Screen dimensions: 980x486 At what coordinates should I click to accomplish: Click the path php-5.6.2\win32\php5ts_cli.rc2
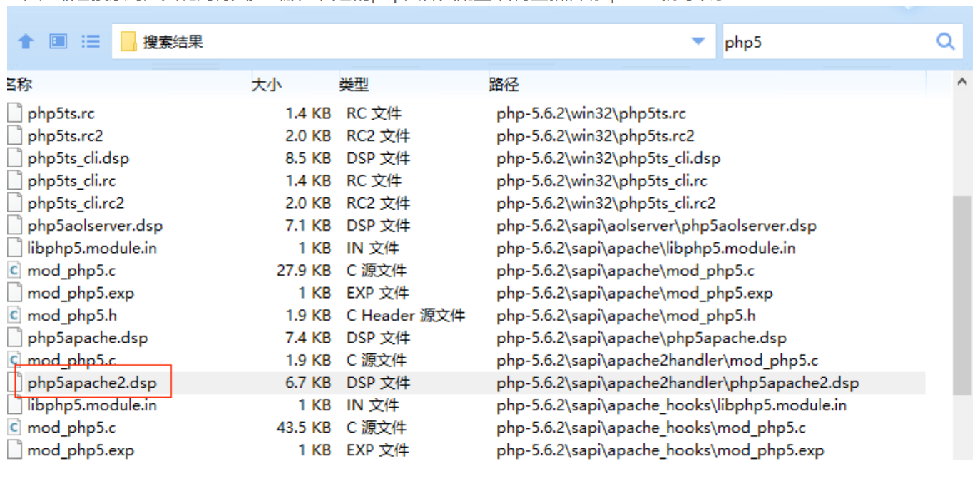pos(606,203)
